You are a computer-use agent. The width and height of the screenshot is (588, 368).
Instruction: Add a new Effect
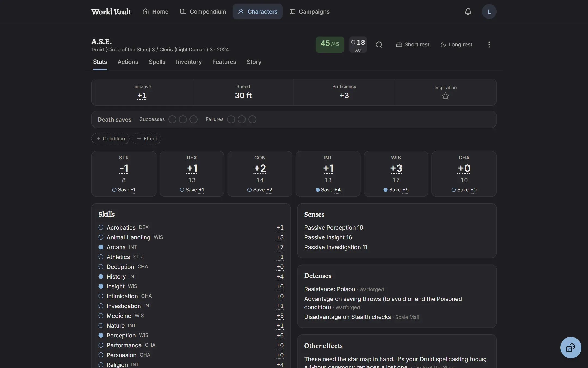click(x=146, y=138)
